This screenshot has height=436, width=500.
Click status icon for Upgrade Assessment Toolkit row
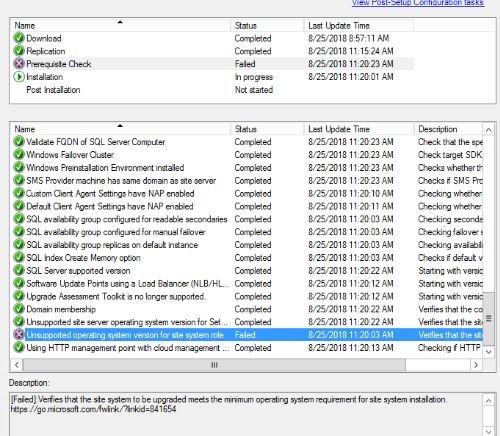coord(19,296)
